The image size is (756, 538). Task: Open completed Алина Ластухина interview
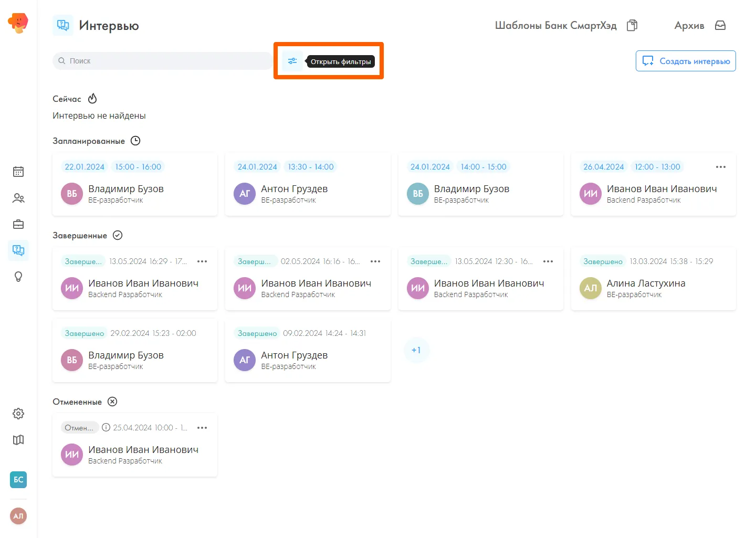(x=654, y=279)
